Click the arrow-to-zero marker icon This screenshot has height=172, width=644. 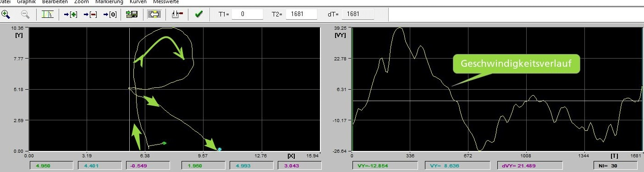110,14
